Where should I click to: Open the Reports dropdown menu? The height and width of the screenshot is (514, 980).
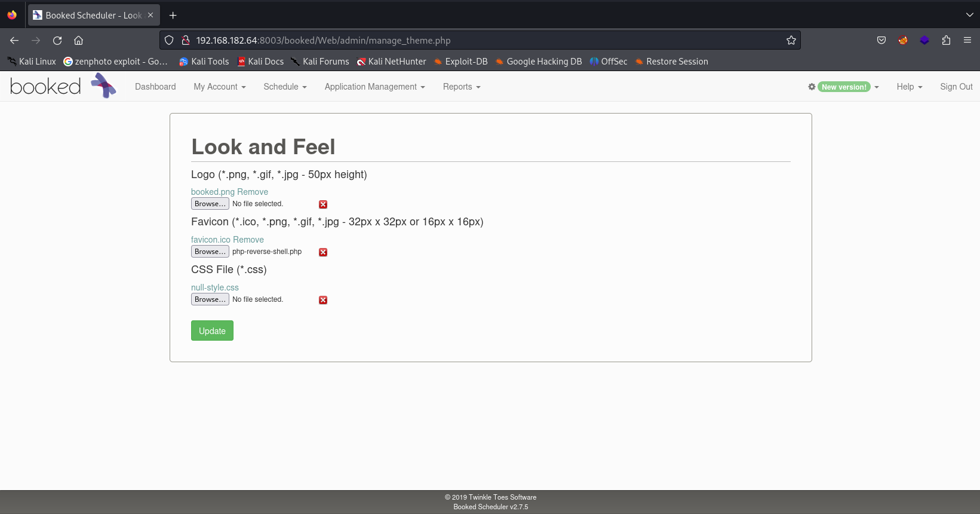[461, 87]
